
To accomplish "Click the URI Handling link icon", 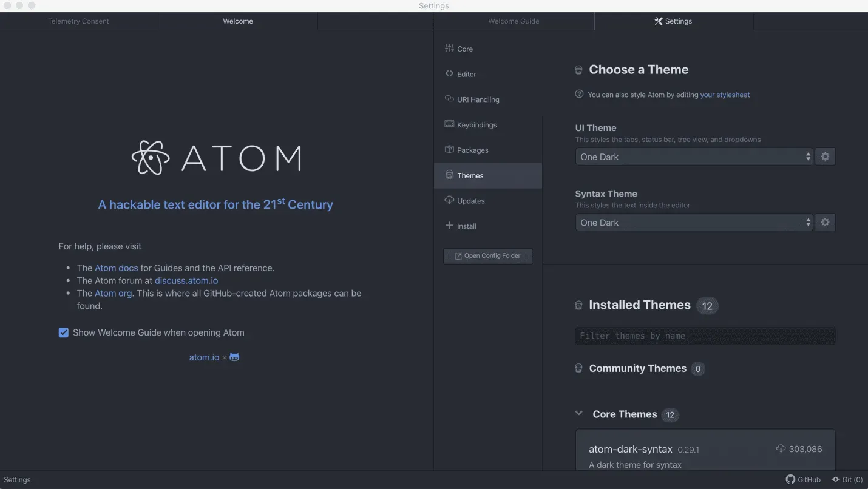I will [x=449, y=98].
